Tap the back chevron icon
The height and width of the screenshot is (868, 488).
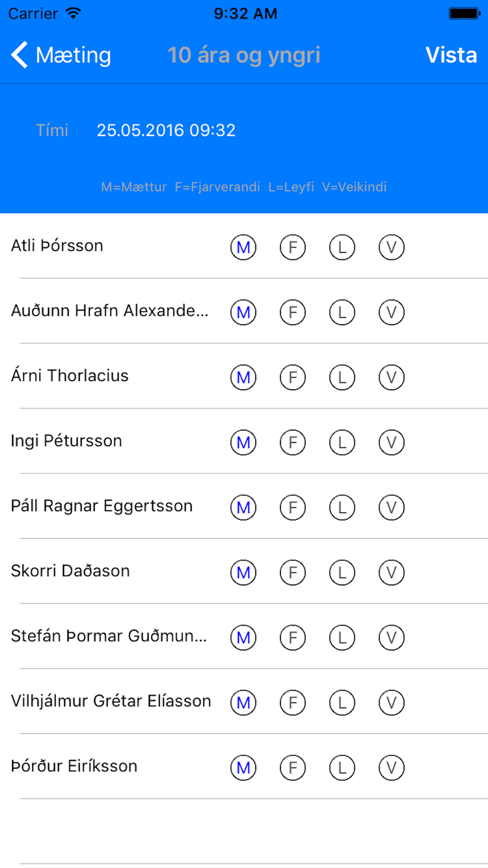(x=20, y=55)
